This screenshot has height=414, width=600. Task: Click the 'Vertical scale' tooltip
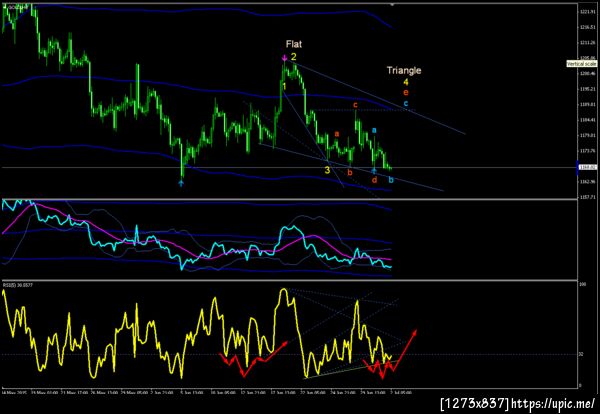point(581,64)
